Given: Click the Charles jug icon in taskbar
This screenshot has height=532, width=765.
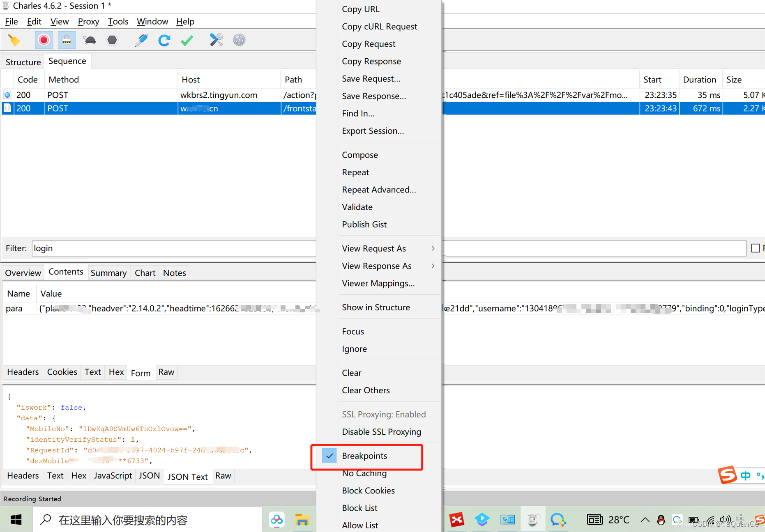Looking at the screenshot, I should pyautogui.click(x=533, y=520).
